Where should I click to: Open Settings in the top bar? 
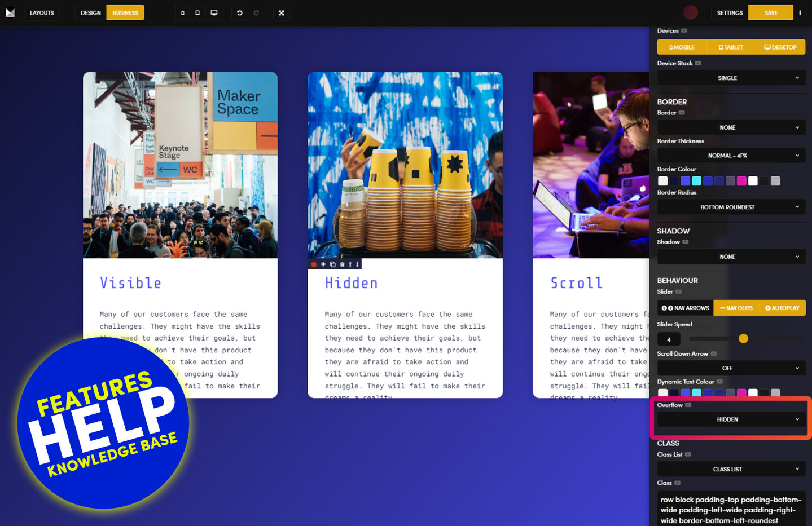pyautogui.click(x=729, y=13)
